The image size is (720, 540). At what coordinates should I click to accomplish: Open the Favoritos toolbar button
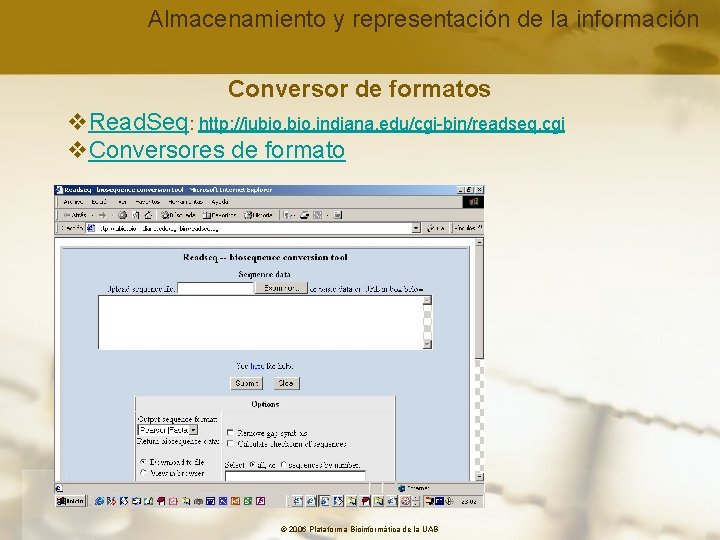point(219,215)
